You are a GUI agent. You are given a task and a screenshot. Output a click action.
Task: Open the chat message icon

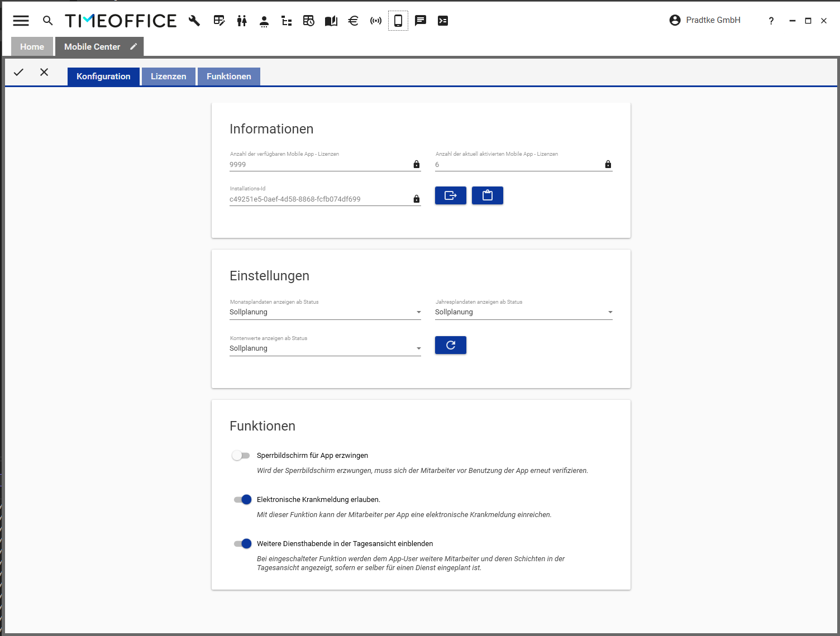click(x=421, y=21)
